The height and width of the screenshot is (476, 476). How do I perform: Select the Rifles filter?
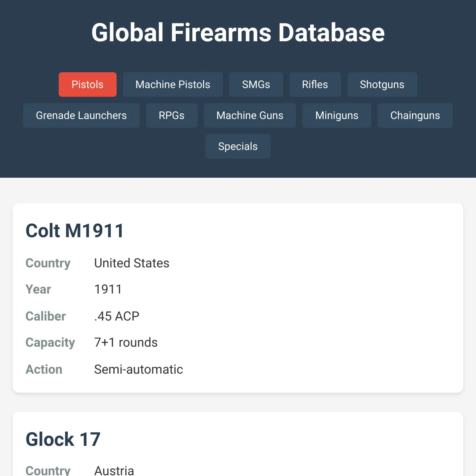315,84
